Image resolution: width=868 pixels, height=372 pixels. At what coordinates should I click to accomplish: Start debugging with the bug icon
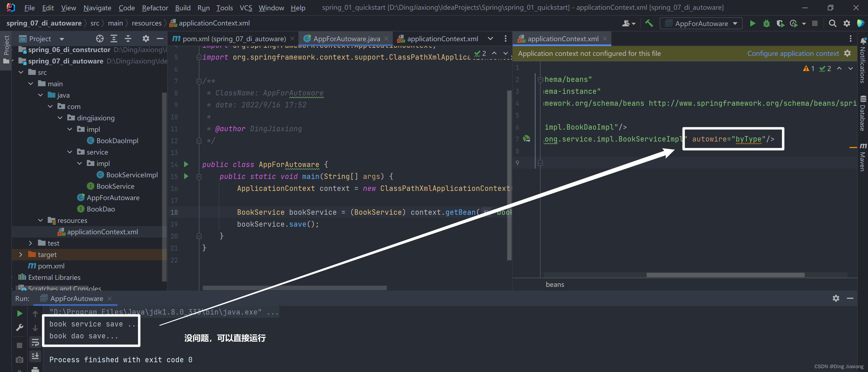766,23
